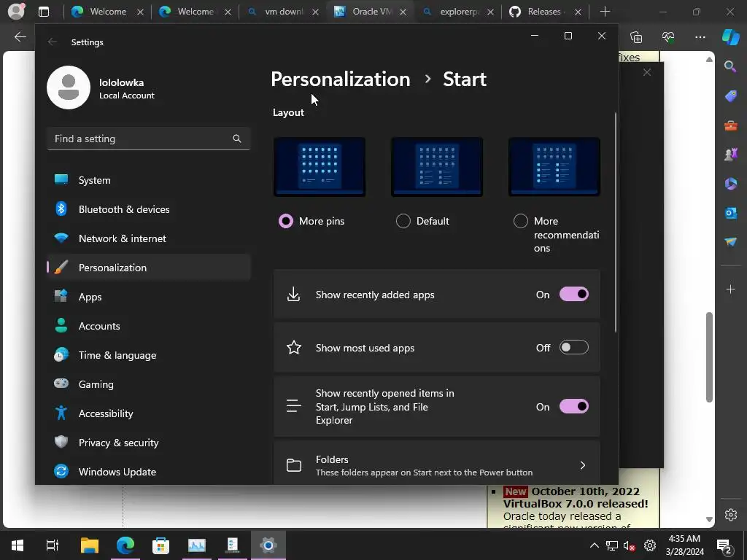Open Edge sidebar Shopping tag icon
747x560 pixels.
730,96
